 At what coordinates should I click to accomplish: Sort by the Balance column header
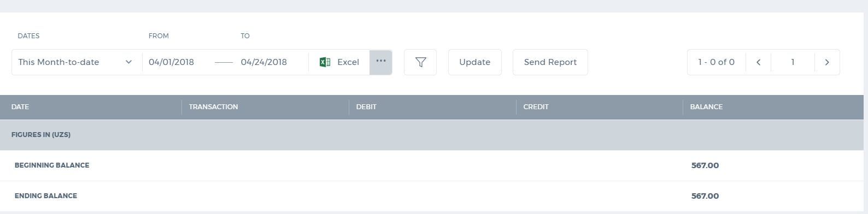pos(706,107)
